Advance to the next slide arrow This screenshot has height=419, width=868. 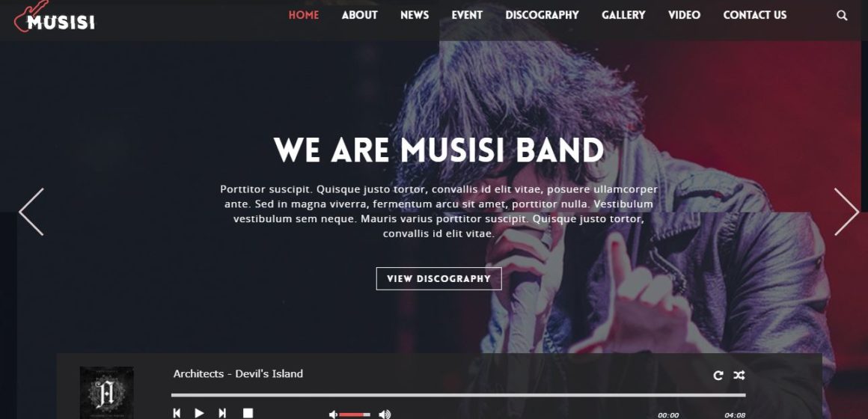point(846,212)
